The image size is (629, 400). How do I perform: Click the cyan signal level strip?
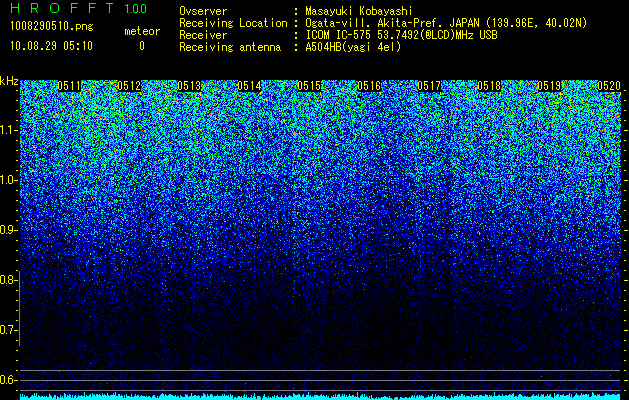click(x=320, y=397)
